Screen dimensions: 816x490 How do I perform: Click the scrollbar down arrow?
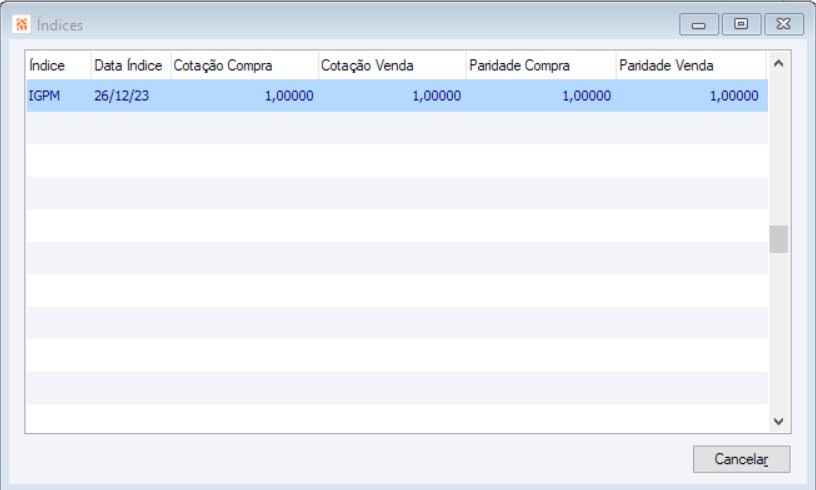pyautogui.click(x=779, y=421)
